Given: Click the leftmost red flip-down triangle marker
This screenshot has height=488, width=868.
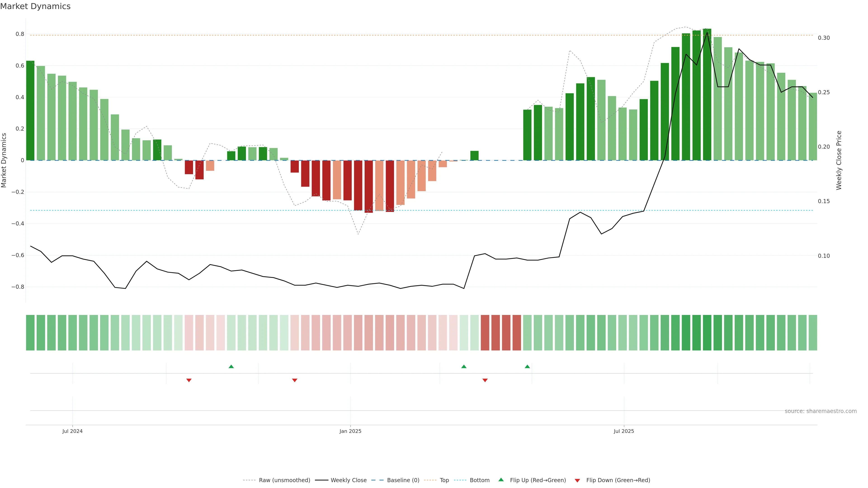Looking at the screenshot, I should tap(189, 380).
